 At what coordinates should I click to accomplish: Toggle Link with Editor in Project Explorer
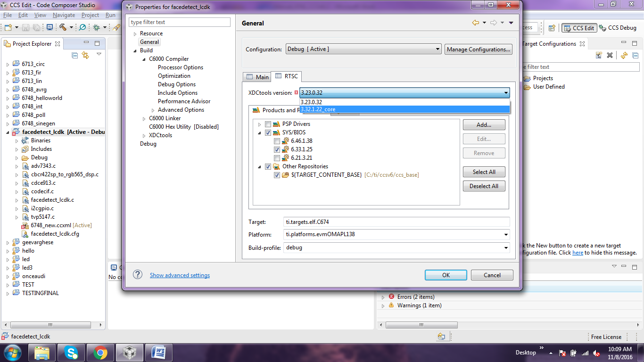tap(85, 55)
